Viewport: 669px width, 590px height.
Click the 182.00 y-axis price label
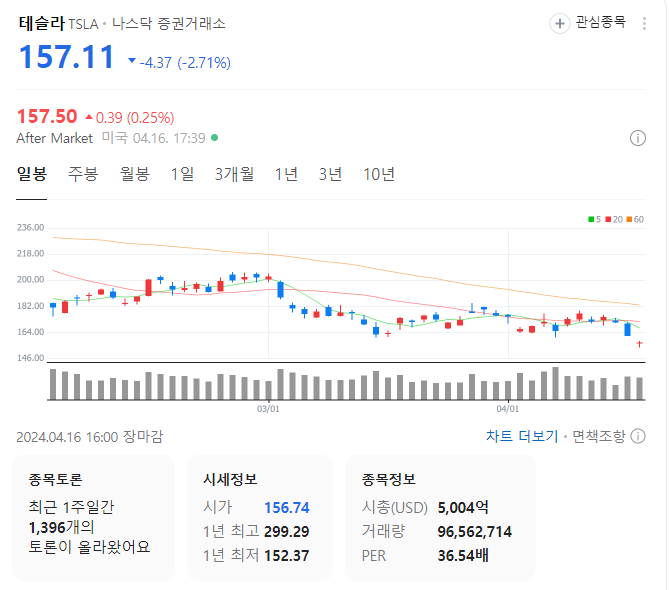pos(30,306)
